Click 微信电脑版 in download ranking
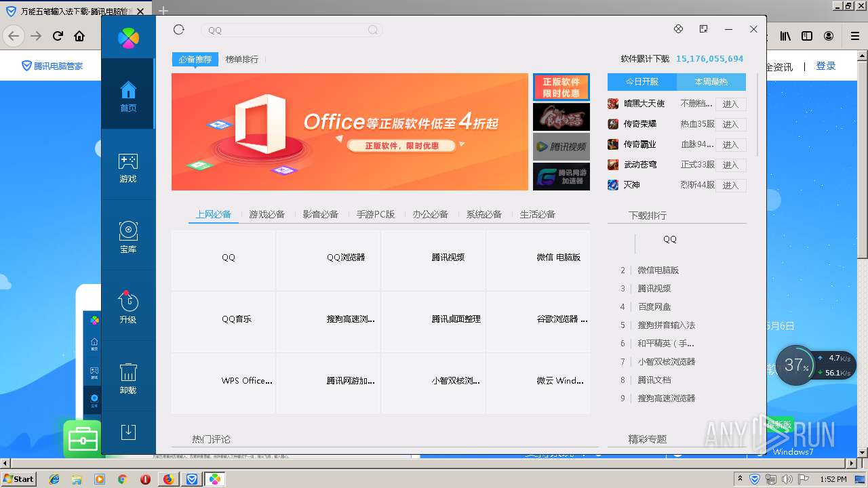This screenshot has width=868, height=488. 658,270
